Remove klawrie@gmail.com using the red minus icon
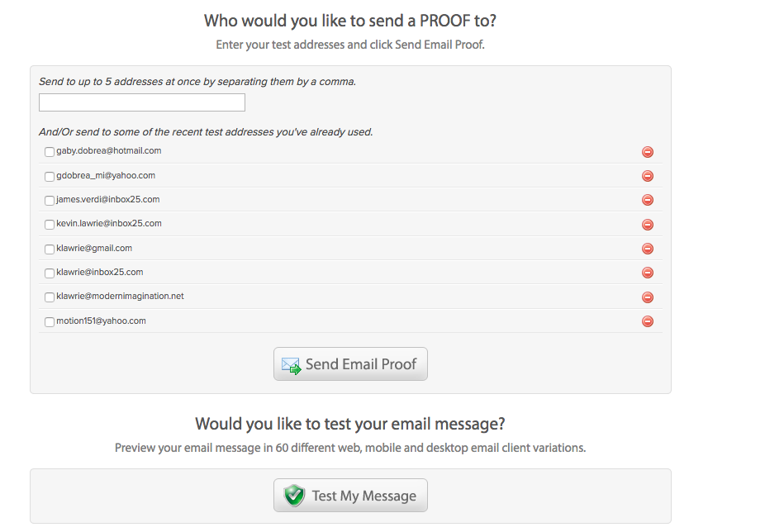 (x=648, y=249)
